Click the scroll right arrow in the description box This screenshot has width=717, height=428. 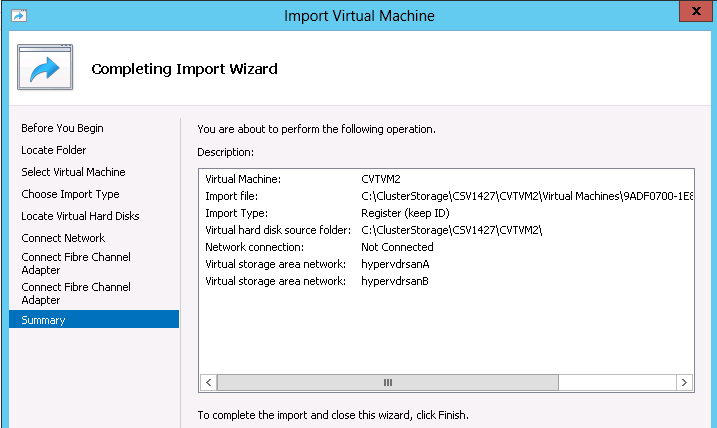point(684,382)
